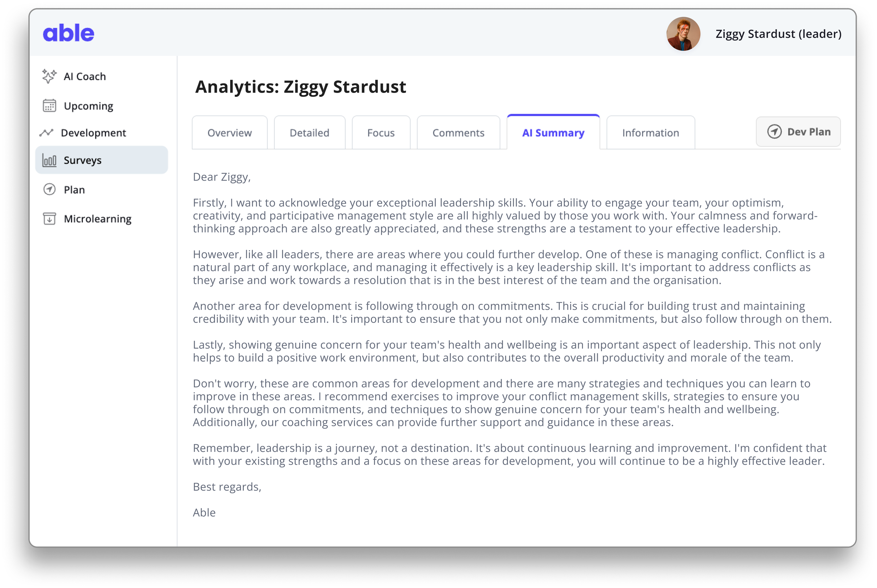The width and height of the screenshot is (877, 588).
Task: Click the Analytics: Ziggy Stardust heading
Action: (300, 87)
